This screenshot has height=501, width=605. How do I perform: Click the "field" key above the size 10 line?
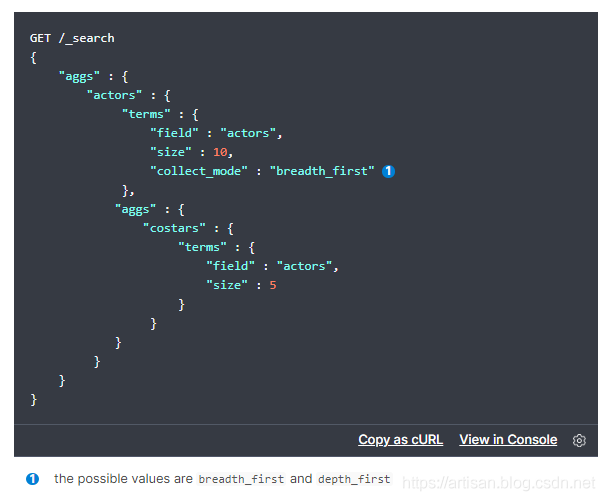174,133
